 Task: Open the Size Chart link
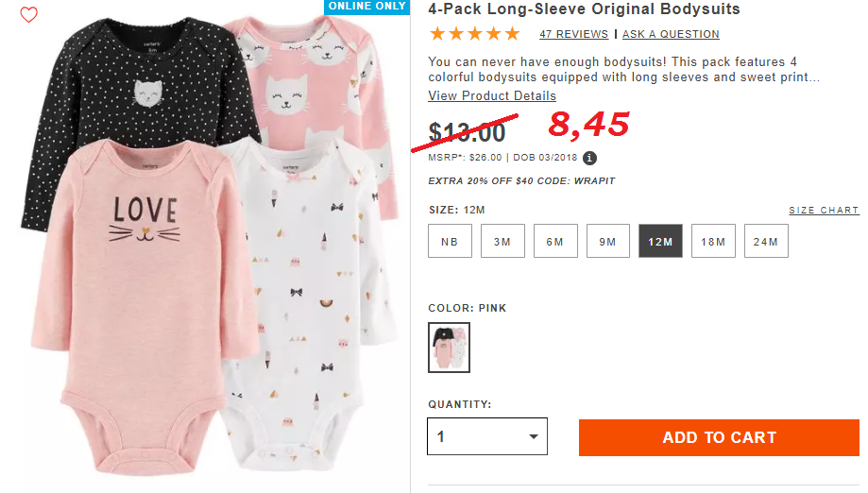(824, 211)
